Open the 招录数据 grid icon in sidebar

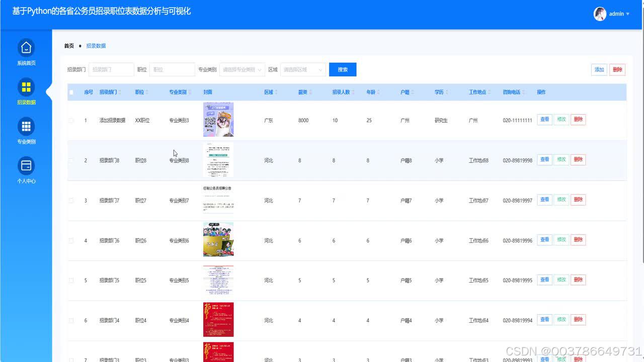(x=26, y=86)
